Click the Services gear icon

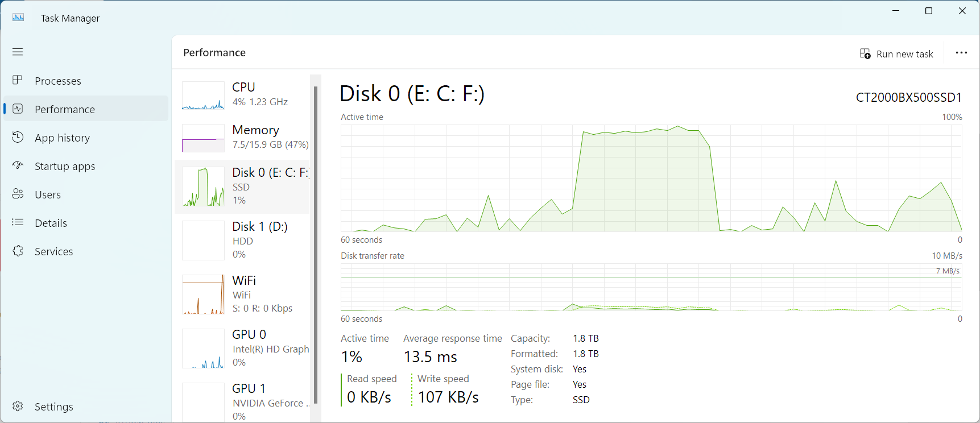(x=18, y=251)
